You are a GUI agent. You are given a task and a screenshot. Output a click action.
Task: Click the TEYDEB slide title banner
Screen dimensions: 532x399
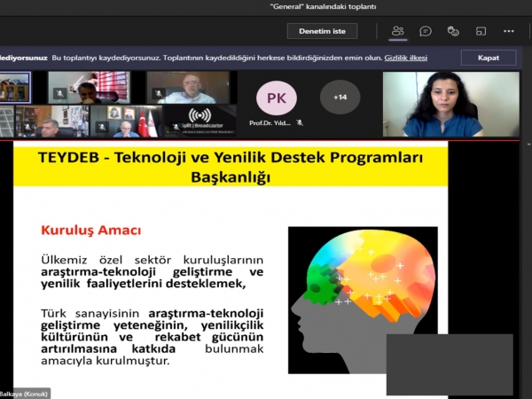pos(231,167)
